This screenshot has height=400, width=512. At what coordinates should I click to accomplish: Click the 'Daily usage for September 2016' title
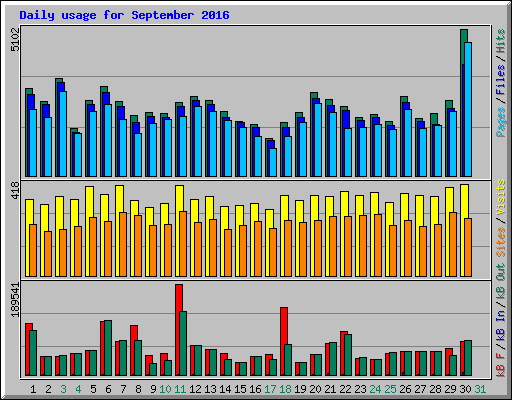124,15
